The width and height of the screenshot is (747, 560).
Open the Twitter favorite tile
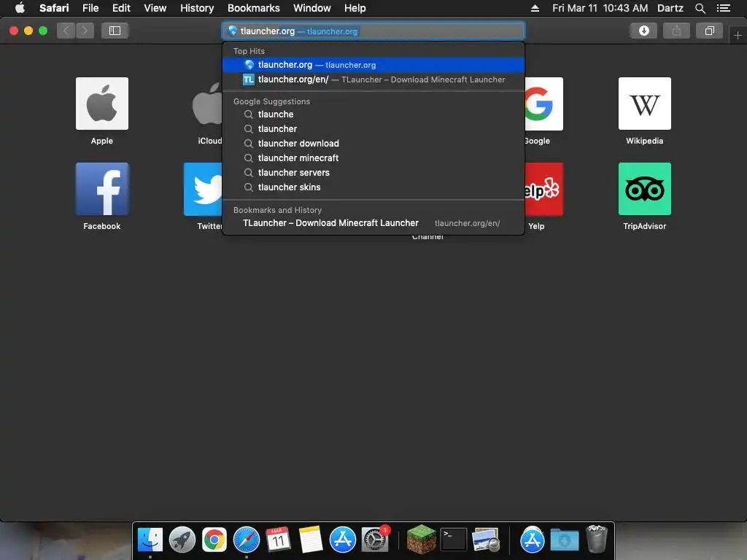point(203,189)
